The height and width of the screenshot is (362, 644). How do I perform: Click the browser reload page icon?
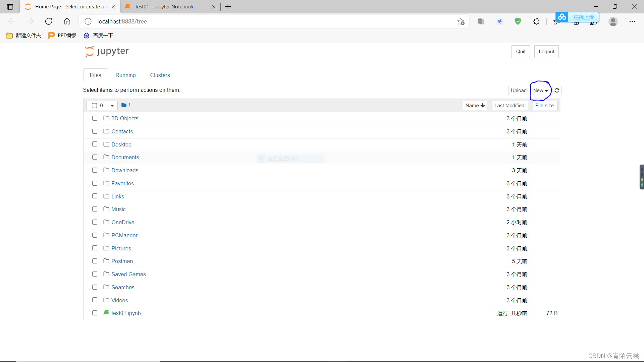point(49,21)
